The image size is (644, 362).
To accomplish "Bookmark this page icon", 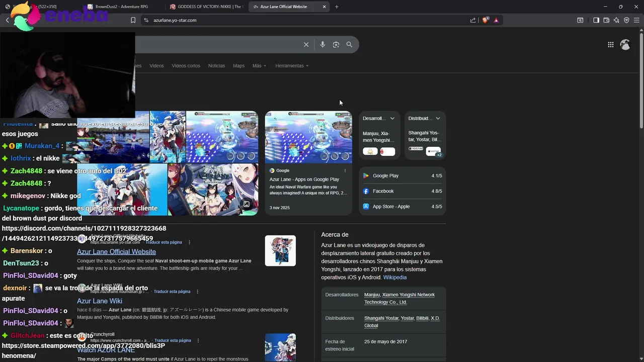I will [x=133, y=20].
